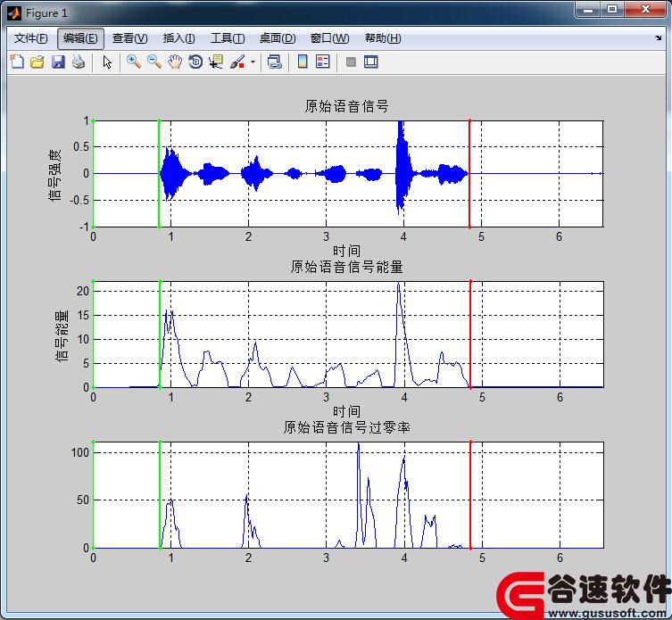The height and width of the screenshot is (620, 672).
Task: Click the Show Plot Tools icon
Action: point(370,62)
